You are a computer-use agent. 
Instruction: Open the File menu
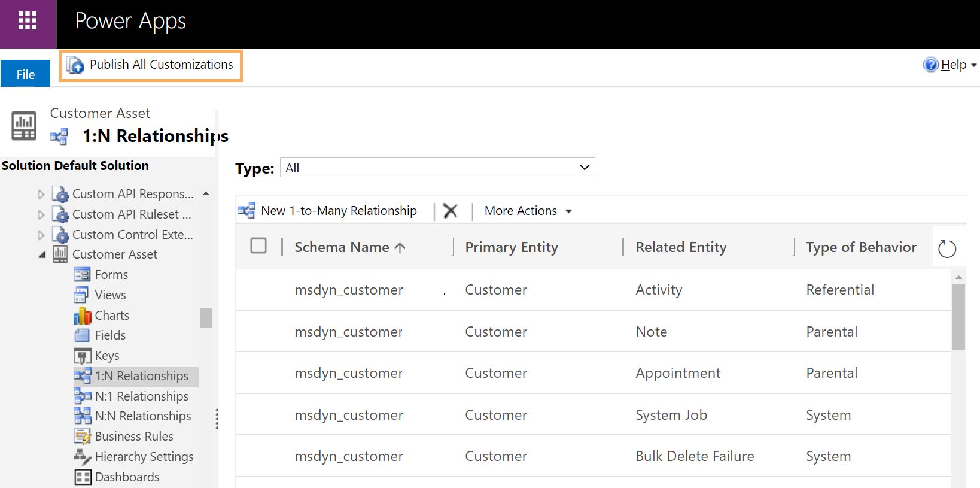[25, 74]
